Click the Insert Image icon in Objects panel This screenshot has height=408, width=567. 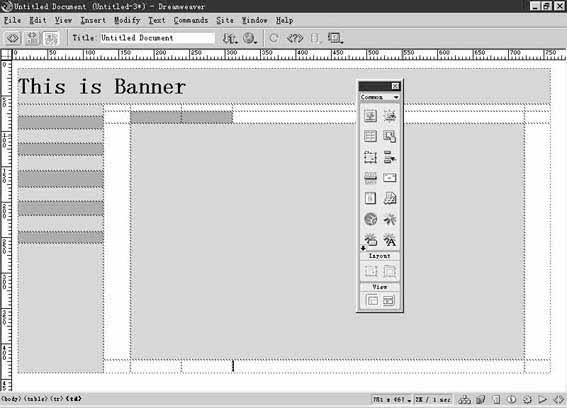[x=370, y=116]
